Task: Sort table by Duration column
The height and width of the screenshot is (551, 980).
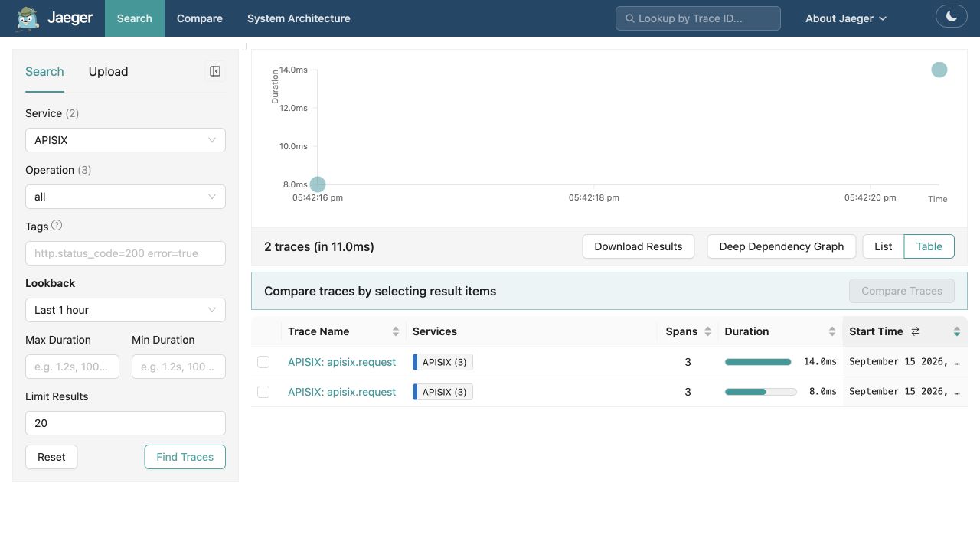Action: (x=832, y=331)
